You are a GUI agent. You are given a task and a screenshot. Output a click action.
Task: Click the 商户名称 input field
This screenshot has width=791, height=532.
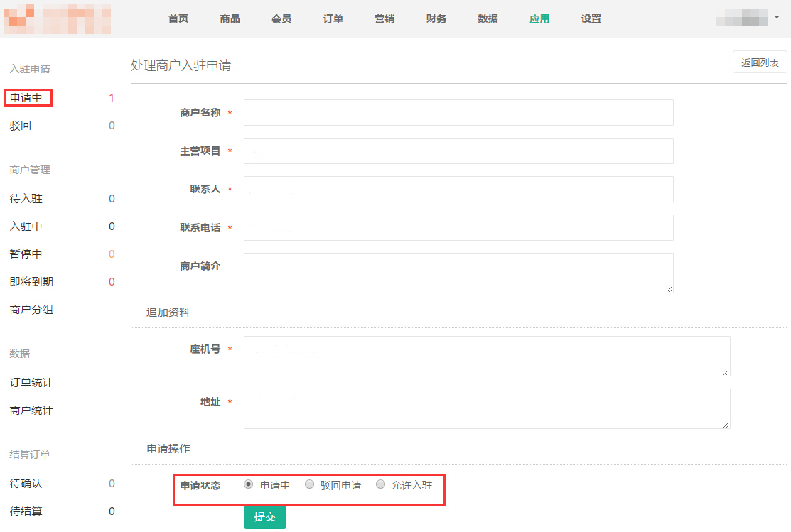(x=458, y=112)
